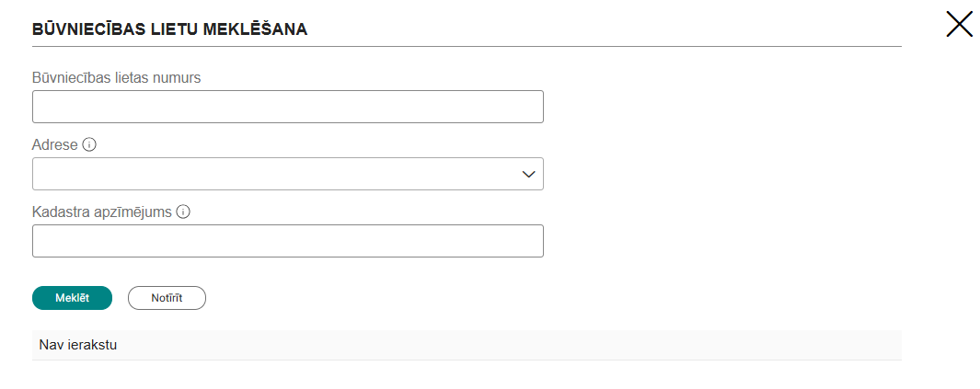Expand the Adrese dropdown using its chevron arrow
The height and width of the screenshot is (389, 980).
[529, 174]
